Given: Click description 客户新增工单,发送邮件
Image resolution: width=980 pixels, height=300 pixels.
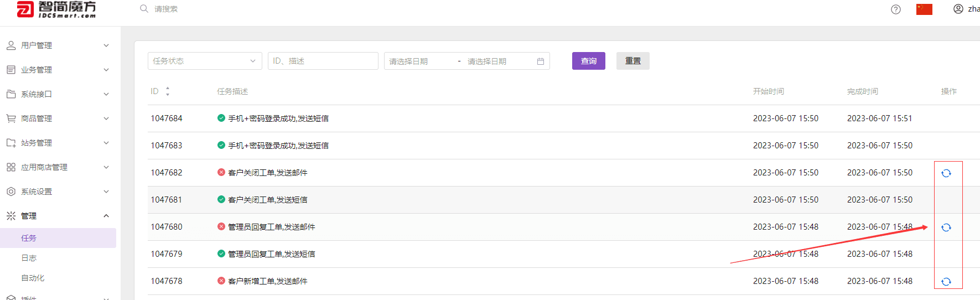Looking at the screenshot, I should [x=268, y=281].
